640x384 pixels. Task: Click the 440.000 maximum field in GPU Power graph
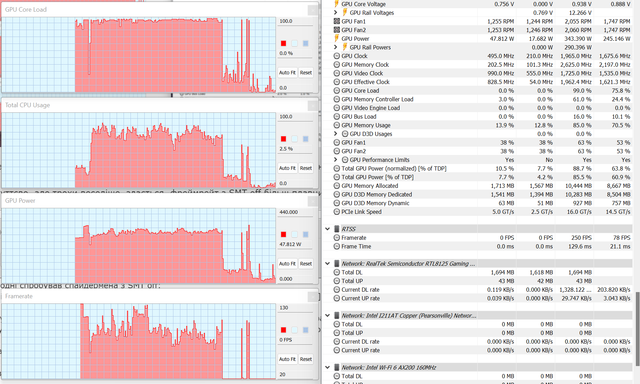[x=296, y=212]
